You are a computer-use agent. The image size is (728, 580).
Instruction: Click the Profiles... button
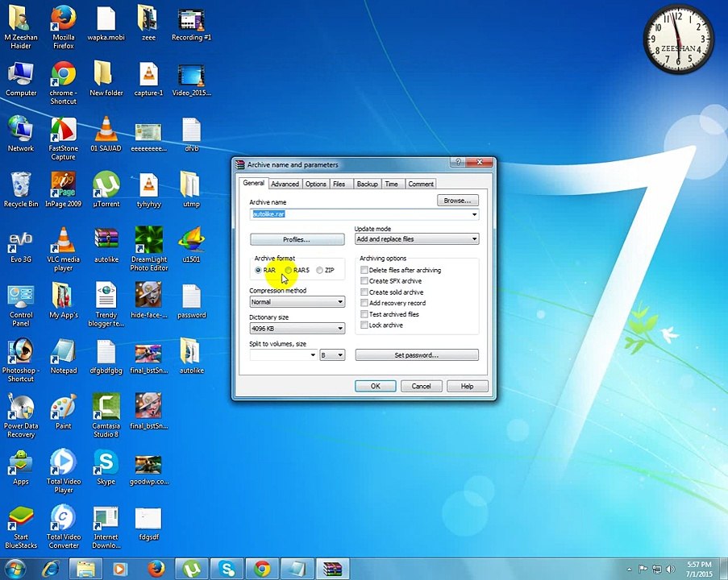click(297, 239)
